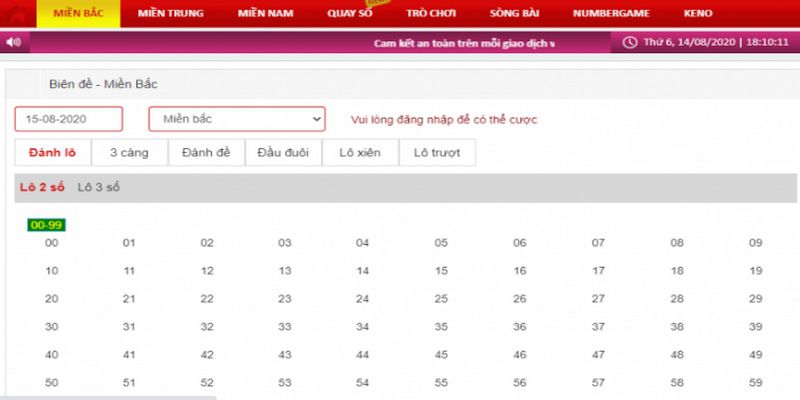Click number 31 in the grid
Screen dimensions: 800x400
[129, 327]
